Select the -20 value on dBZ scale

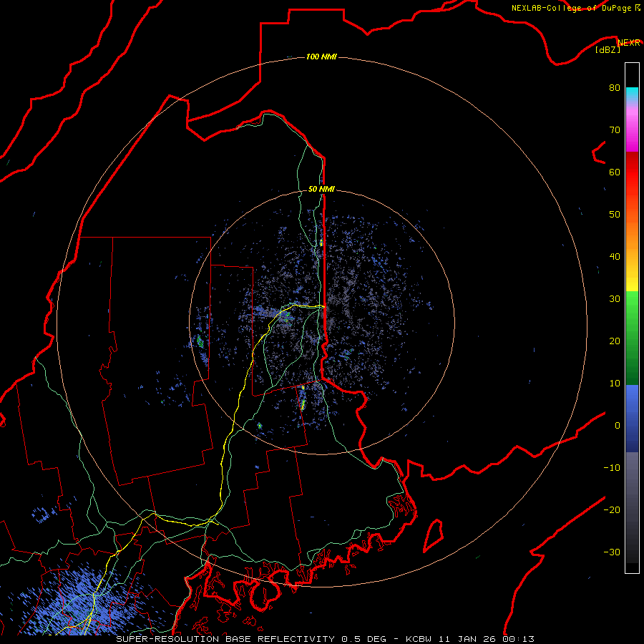click(x=612, y=509)
